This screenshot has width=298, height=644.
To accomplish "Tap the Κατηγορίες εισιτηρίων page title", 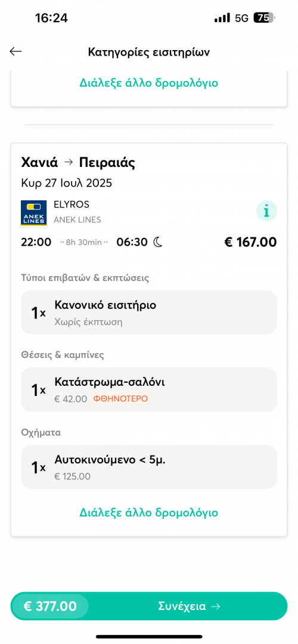I will click(149, 52).
